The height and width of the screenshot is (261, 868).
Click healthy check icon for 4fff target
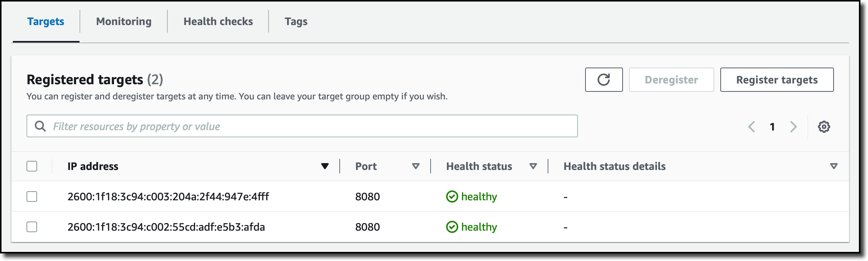tap(452, 197)
